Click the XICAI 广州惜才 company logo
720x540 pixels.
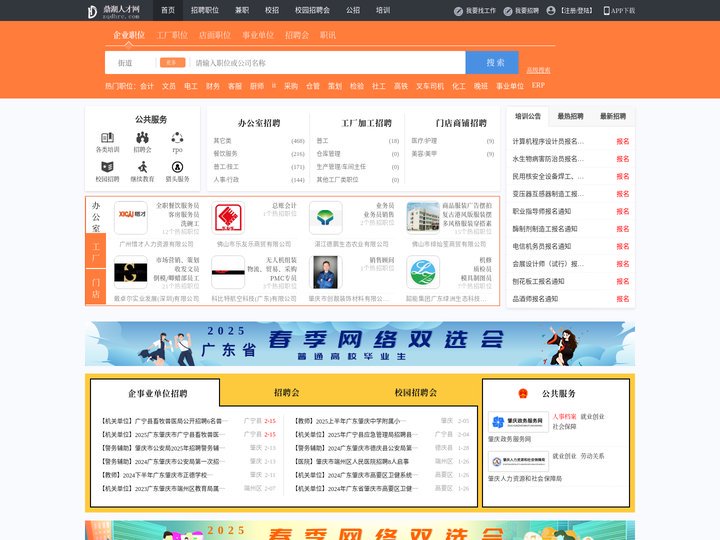click(131, 218)
